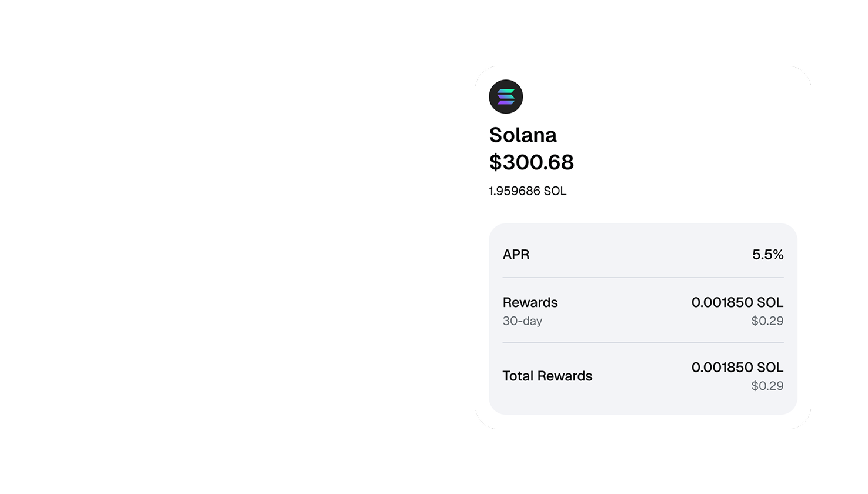Click the Rewards label

[530, 302]
